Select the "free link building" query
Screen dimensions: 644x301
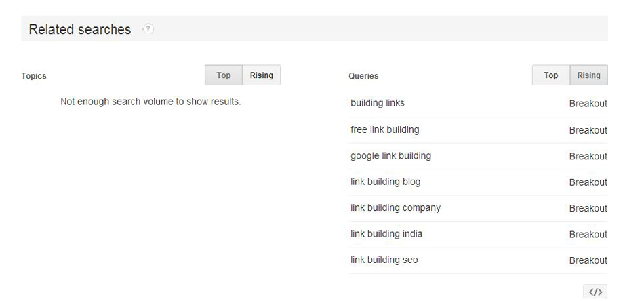[x=384, y=129]
